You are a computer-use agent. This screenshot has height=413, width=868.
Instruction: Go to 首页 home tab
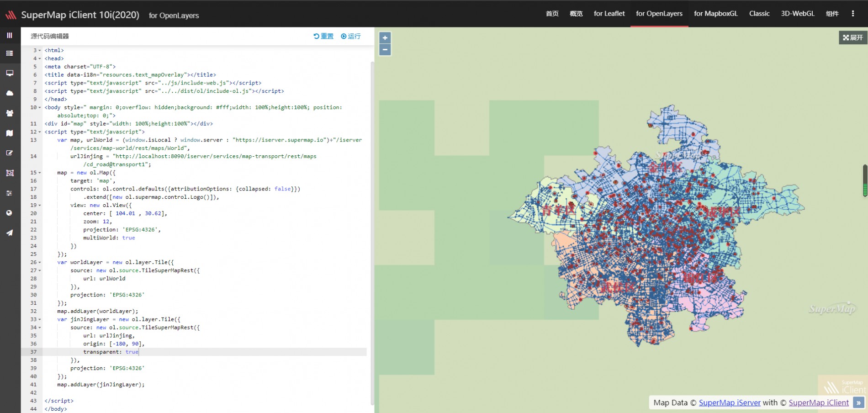pos(552,14)
